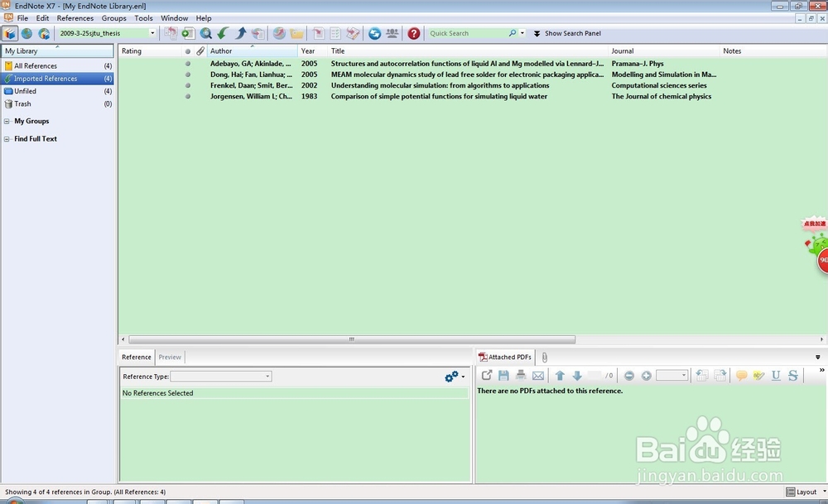
Task: Click the Share Library people icon
Action: click(x=392, y=33)
